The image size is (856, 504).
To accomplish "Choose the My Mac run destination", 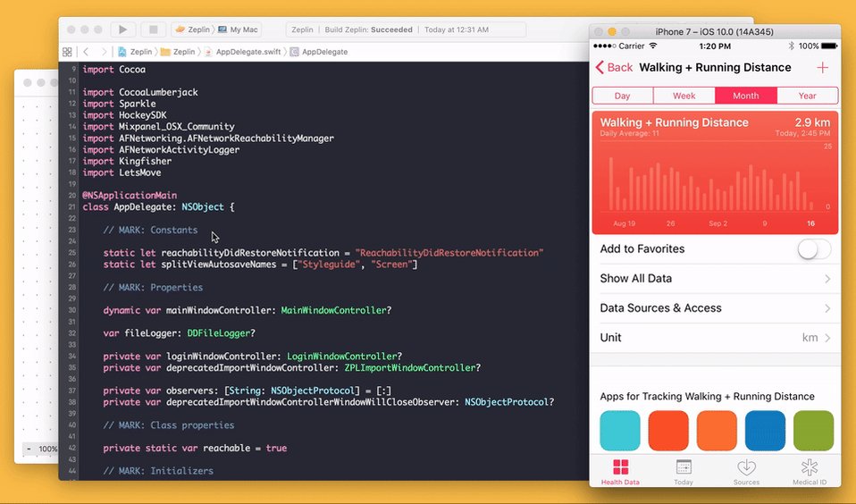I will point(238,29).
